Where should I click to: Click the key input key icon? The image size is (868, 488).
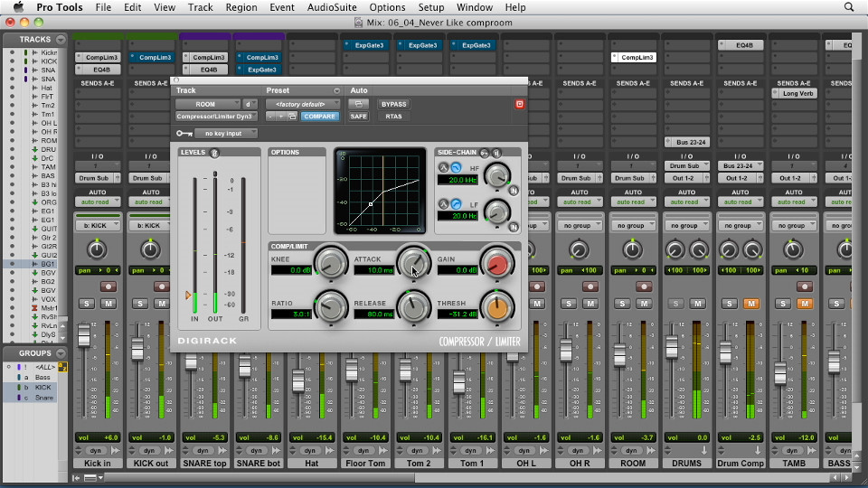click(x=184, y=134)
